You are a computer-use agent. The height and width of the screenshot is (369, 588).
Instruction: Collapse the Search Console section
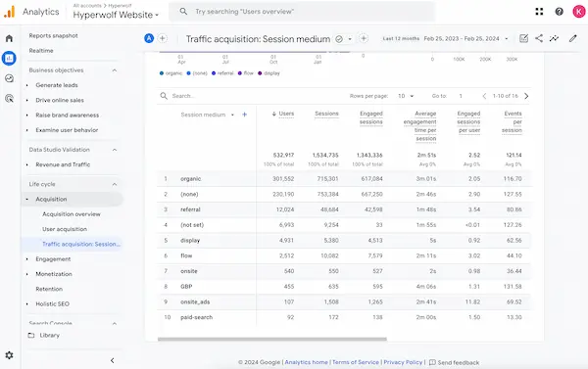115,324
